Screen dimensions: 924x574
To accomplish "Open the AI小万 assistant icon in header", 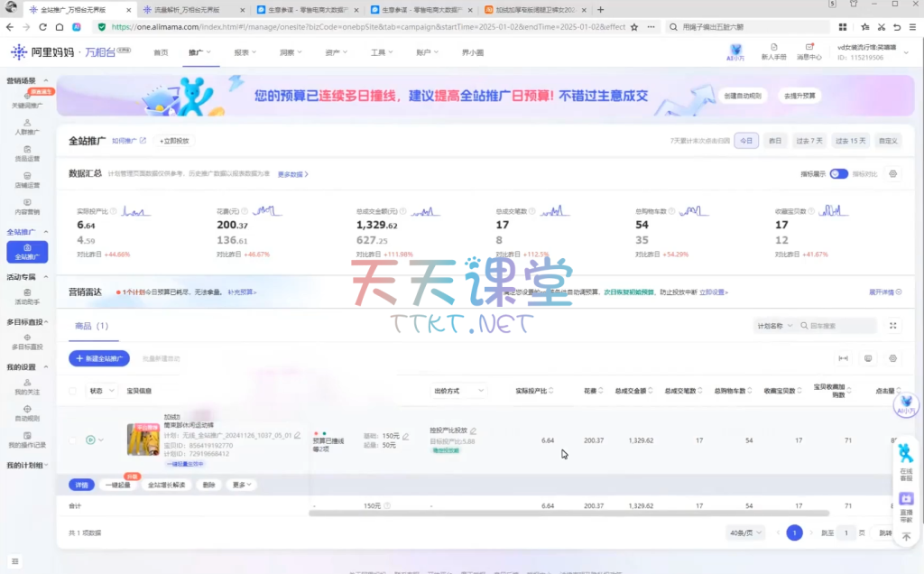I will pyautogui.click(x=736, y=51).
